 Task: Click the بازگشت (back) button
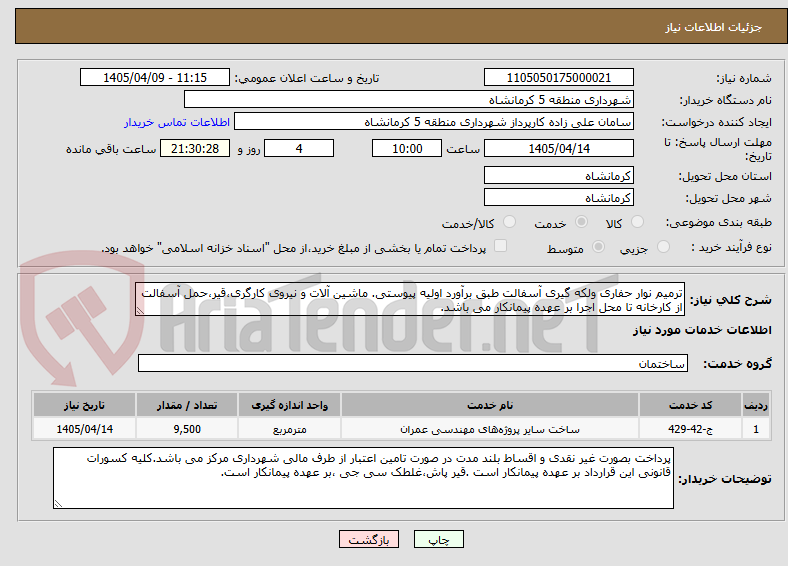click(x=369, y=539)
